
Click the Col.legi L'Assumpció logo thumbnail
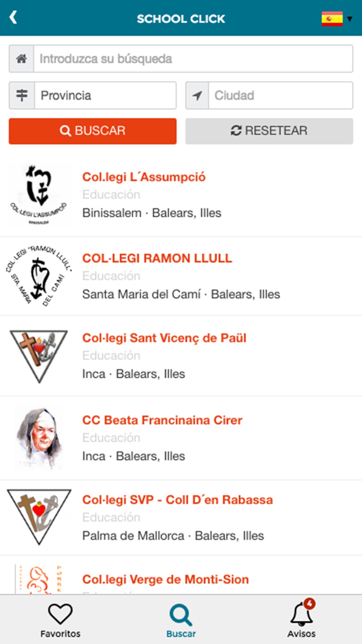(39, 195)
